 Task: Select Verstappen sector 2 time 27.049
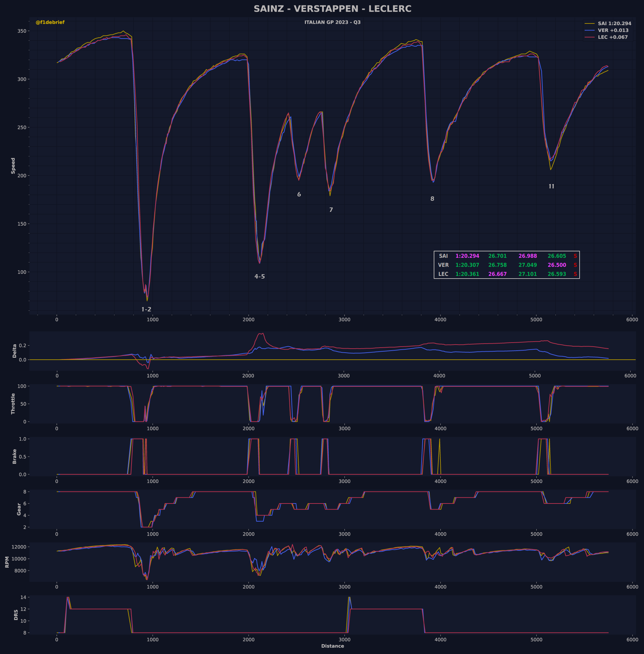[528, 265]
